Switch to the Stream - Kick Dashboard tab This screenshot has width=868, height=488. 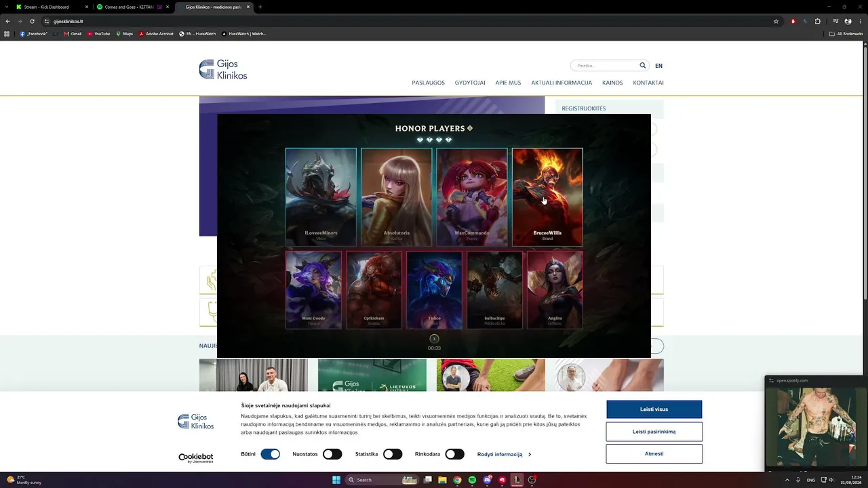52,7
